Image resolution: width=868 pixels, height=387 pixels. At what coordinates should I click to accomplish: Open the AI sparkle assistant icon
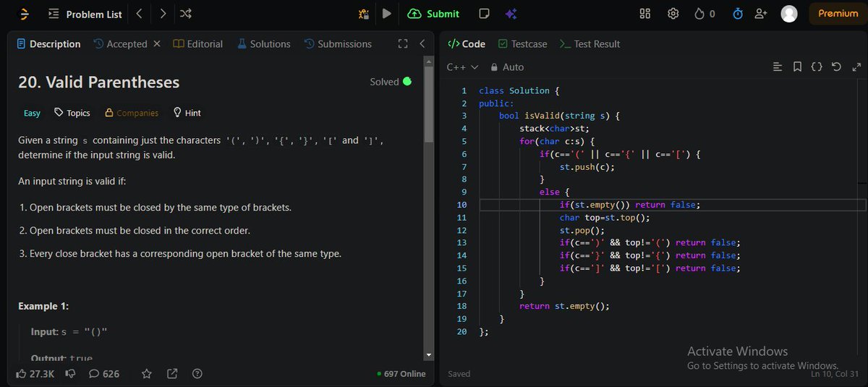pos(511,14)
